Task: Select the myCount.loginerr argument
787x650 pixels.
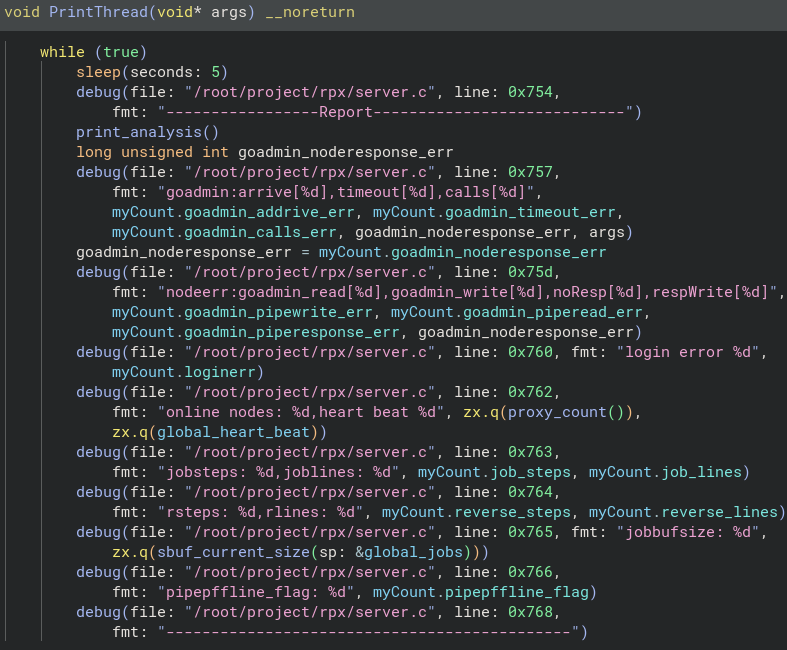Action: (187, 372)
